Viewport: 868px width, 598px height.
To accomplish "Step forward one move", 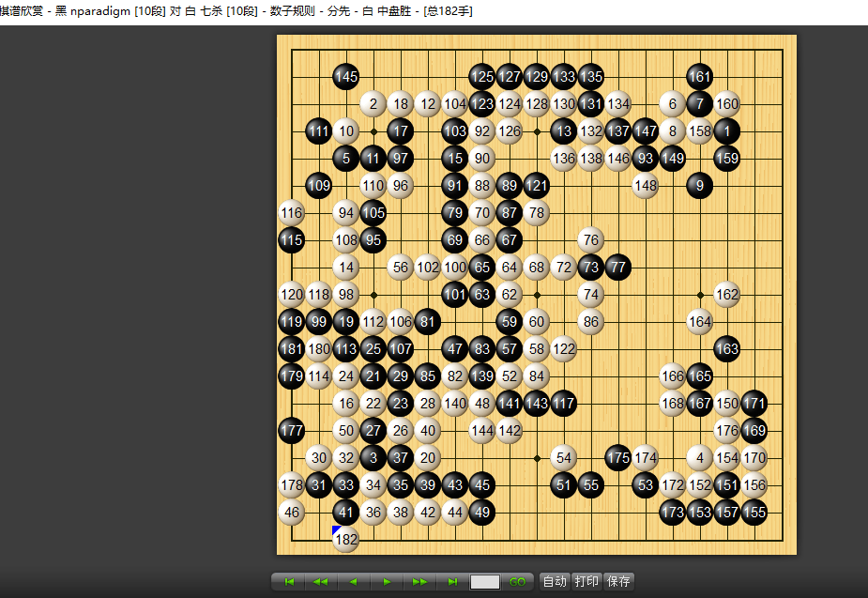I will 387,582.
